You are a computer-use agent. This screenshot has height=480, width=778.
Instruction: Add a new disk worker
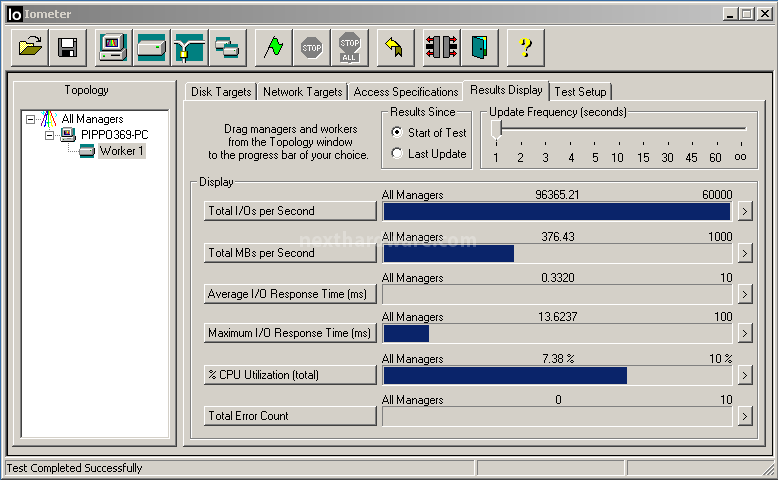(x=151, y=48)
